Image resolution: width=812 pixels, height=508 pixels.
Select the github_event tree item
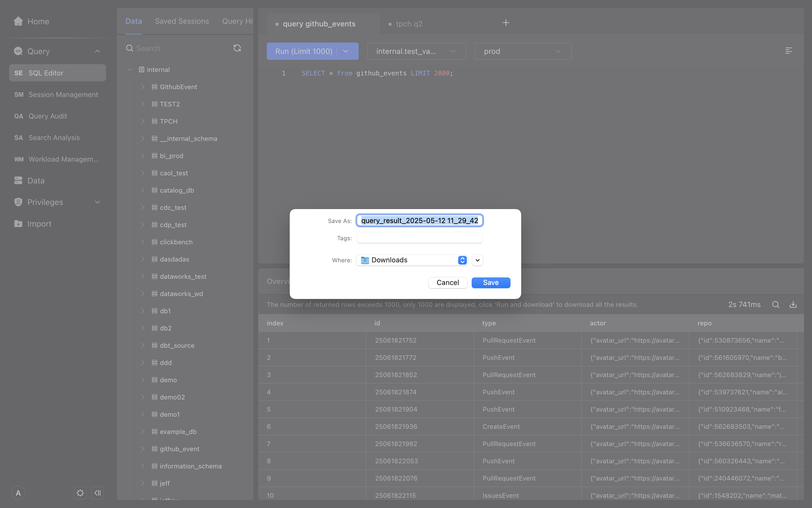pyautogui.click(x=179, y=448)
